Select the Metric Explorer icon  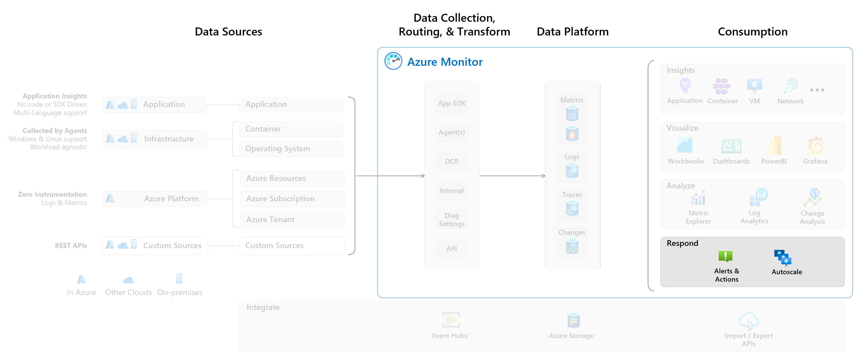(x=698, y=198)
